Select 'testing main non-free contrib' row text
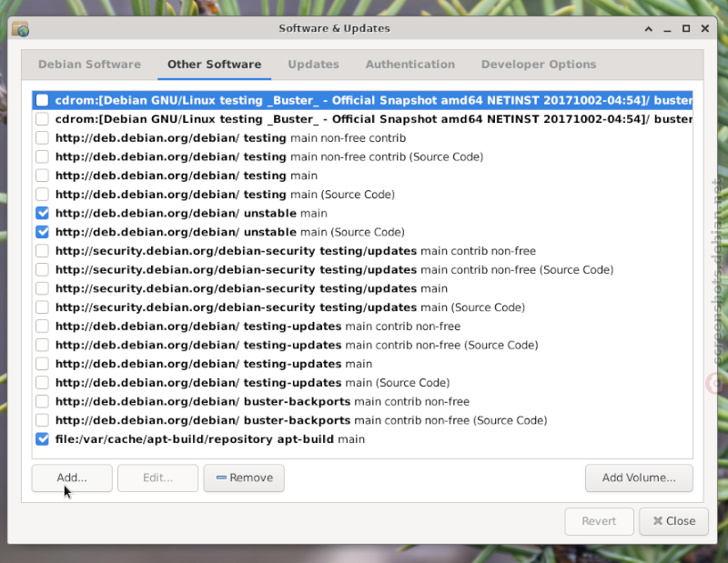Viewport: 728px width, 563px height. (231, 138)
